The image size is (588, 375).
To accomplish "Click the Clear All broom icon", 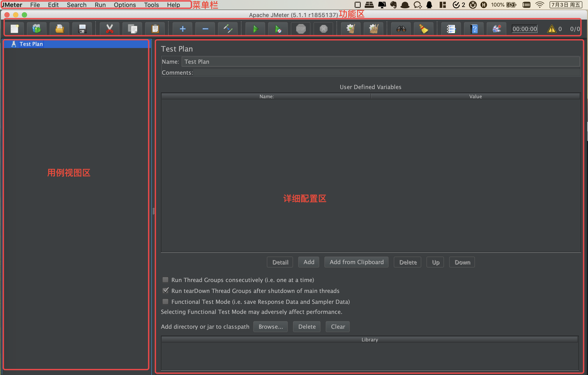I will 374,29.
